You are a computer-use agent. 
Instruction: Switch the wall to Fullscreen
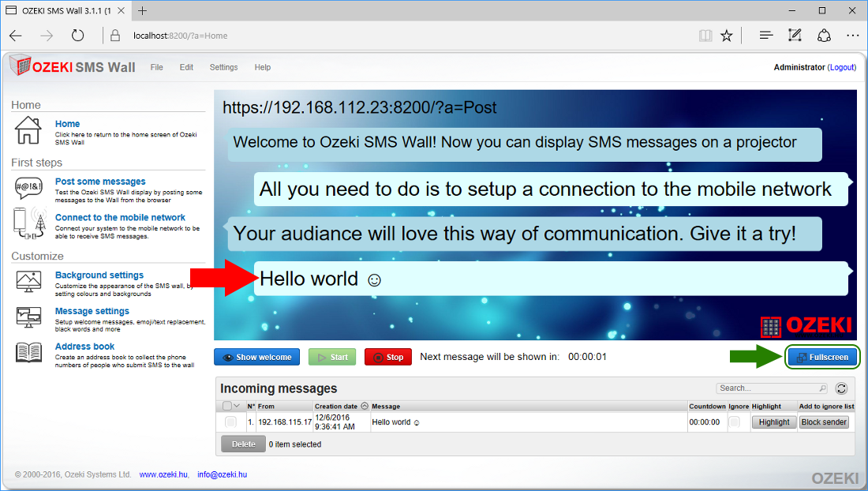coord(822,357)
